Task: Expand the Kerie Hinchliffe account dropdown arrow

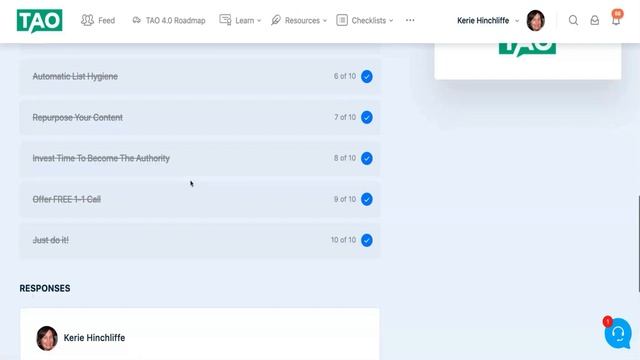Action: (517, 21)
